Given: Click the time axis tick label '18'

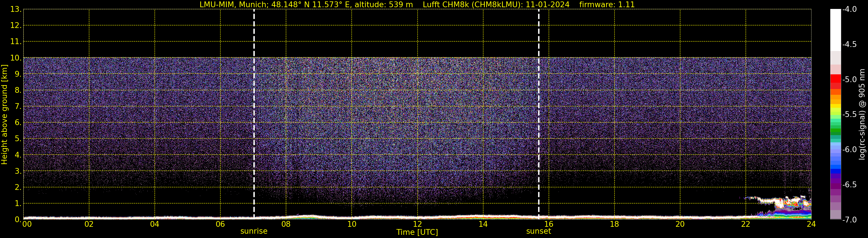Looking at the screenshot, I should (614, 224).
